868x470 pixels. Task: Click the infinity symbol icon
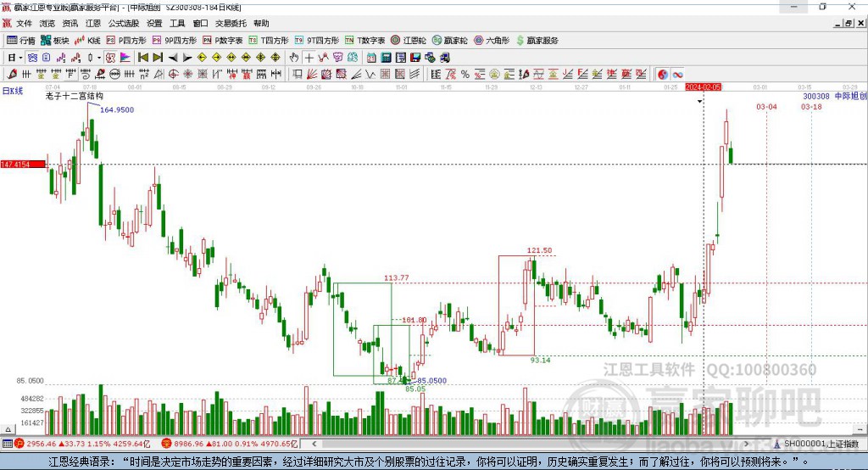[677, 74]
